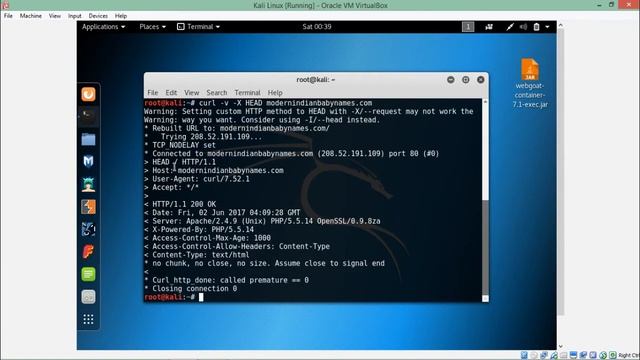Open the VirtualBox Help menu
Screen dimensions: 640x360
[121, 16]
